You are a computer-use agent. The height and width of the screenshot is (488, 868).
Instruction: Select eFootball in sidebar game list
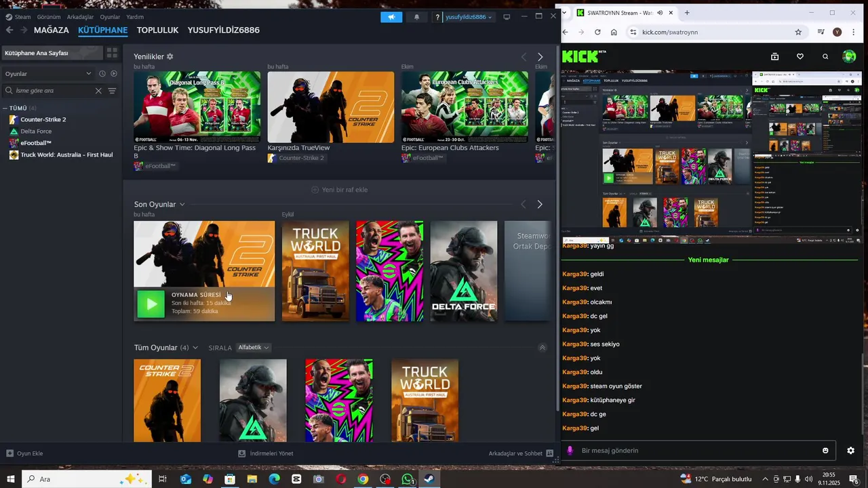point(36,143)
